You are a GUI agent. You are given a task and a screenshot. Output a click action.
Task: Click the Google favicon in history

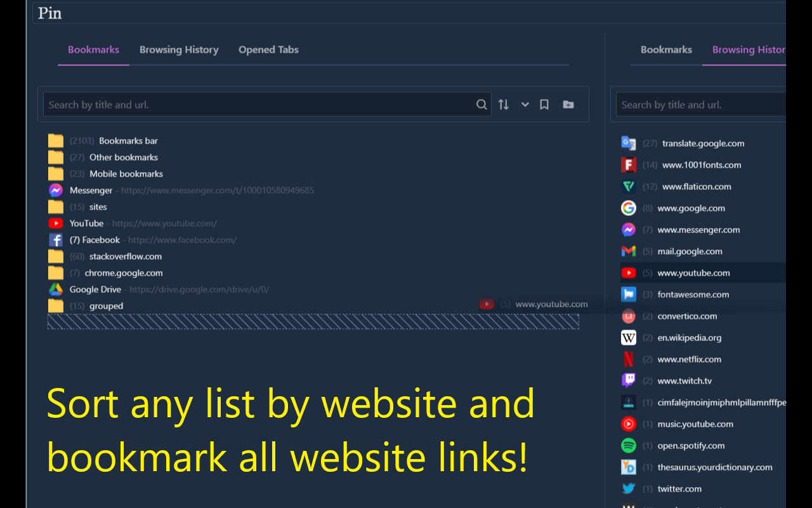[629, 208]
